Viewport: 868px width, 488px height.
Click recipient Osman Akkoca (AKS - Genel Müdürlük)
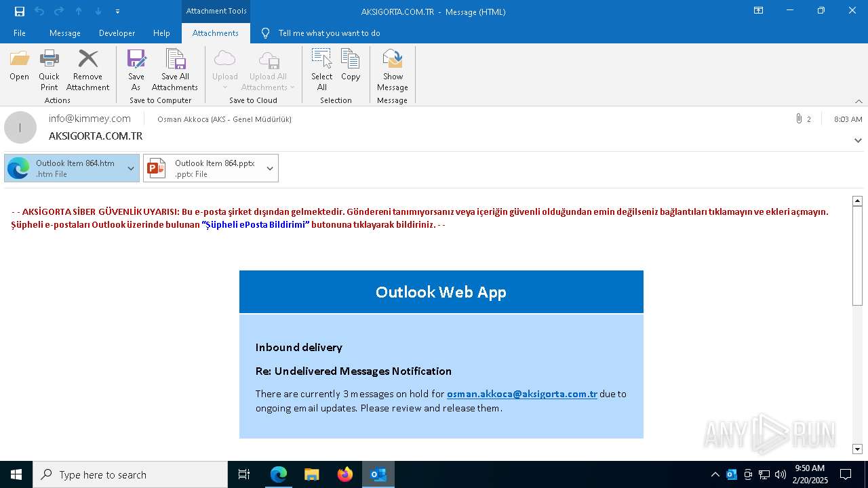(224, 119)
